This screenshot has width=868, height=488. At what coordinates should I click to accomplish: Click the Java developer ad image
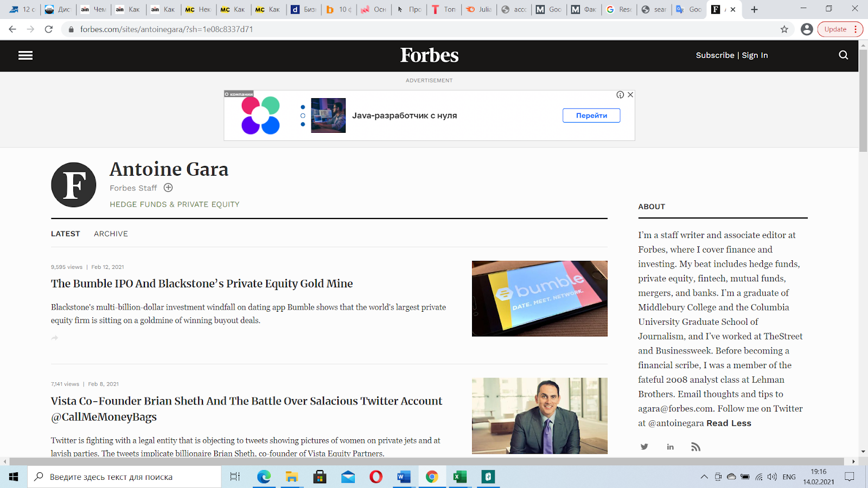[328, 115]
